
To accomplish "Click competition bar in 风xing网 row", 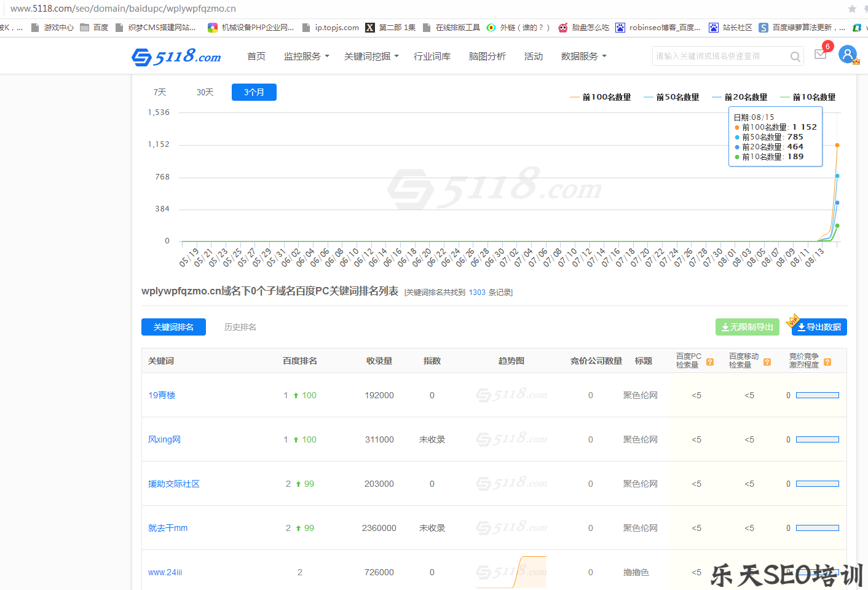I will click(817, 439).
